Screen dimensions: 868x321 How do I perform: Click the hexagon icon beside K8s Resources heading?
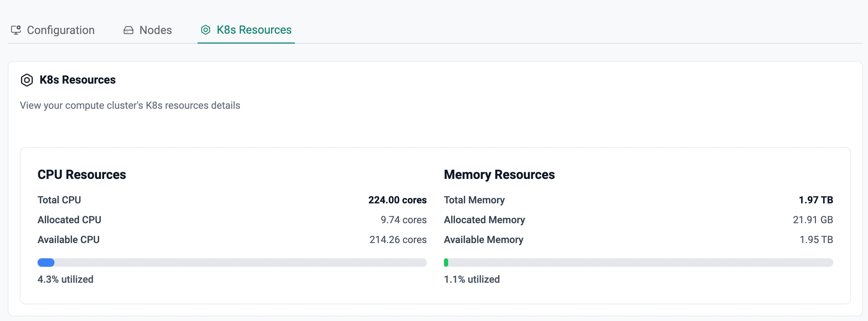coord(27,80)
